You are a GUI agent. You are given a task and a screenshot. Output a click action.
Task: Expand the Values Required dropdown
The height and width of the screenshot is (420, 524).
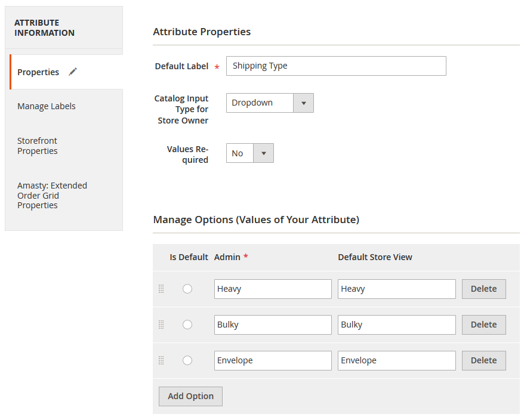point(250,153)
